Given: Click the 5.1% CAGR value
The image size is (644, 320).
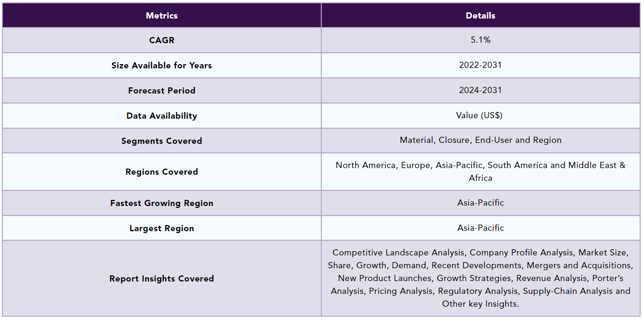Looking at the screenshot, I should click(x=480, y=40).
